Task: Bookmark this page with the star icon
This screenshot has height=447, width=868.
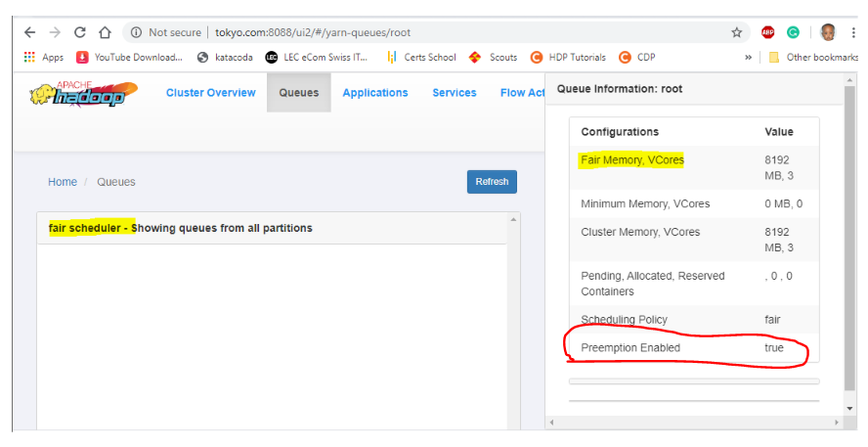Action: [x=736, y=32]
